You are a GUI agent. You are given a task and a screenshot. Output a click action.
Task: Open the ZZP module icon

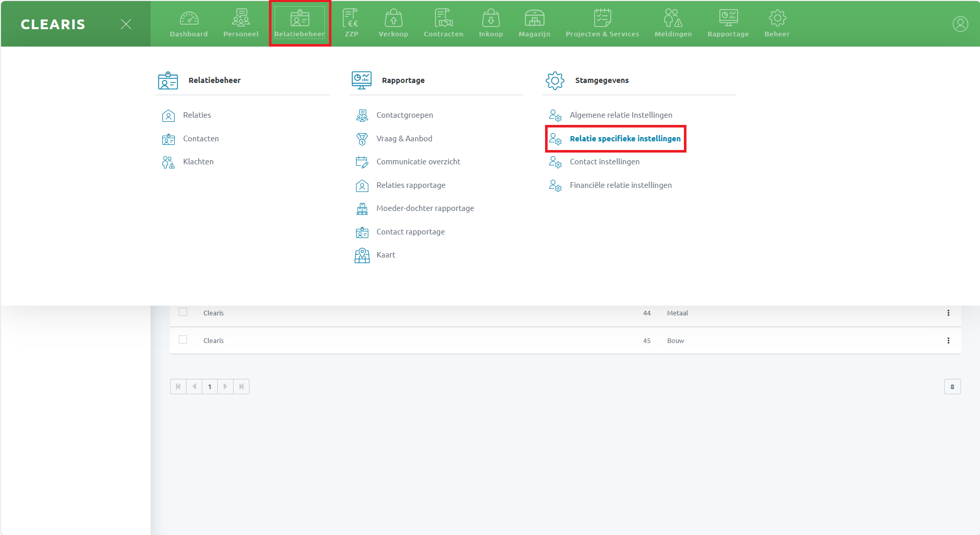351,19
